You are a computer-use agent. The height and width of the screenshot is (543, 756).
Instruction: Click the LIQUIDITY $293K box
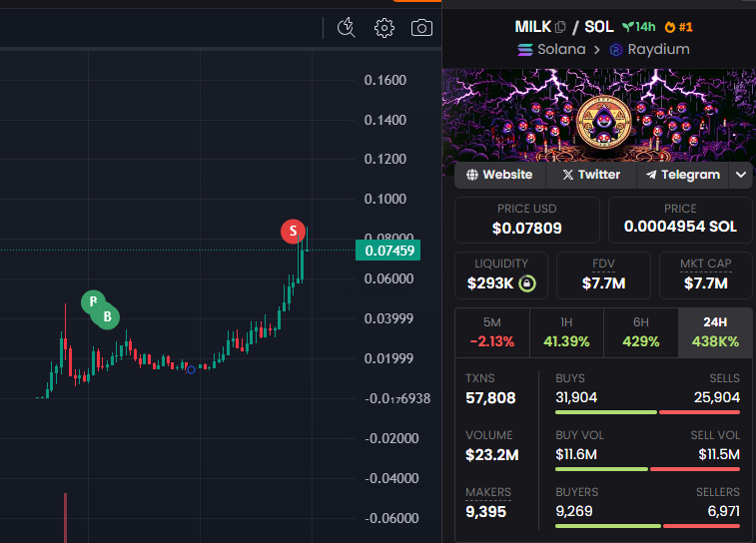coord(501,275)
